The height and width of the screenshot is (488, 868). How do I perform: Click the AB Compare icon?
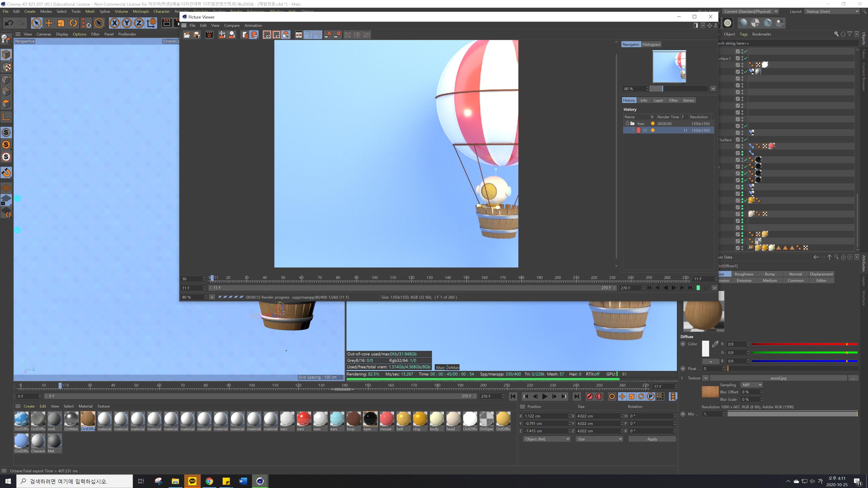pyautogui.click(x=299, y=35)
